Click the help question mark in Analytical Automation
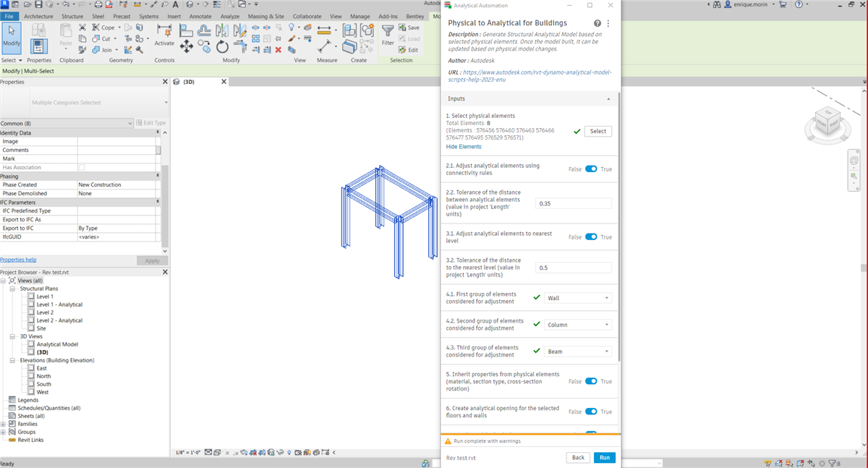This screenshot has width=868, height=468. click(x=597, y=23)
